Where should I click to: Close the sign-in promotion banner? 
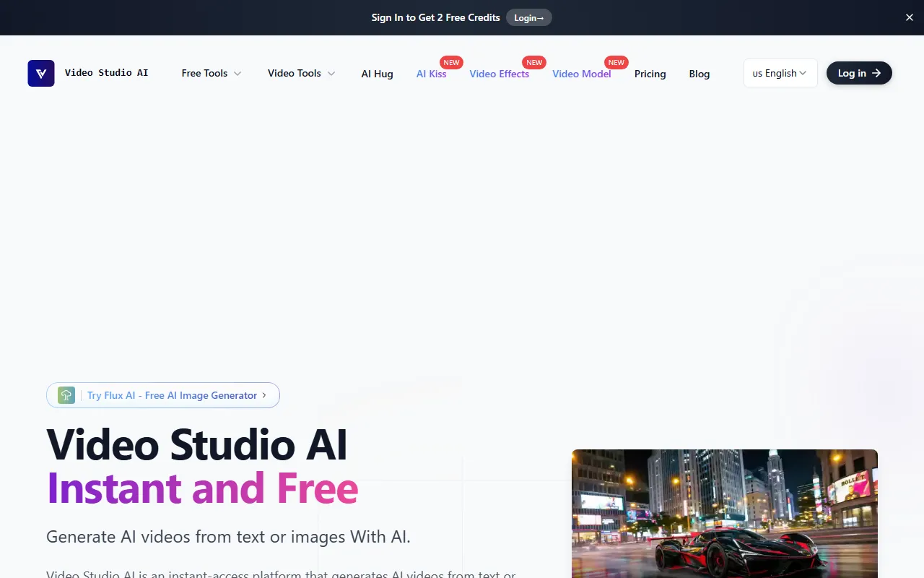[x=909, y=17]
